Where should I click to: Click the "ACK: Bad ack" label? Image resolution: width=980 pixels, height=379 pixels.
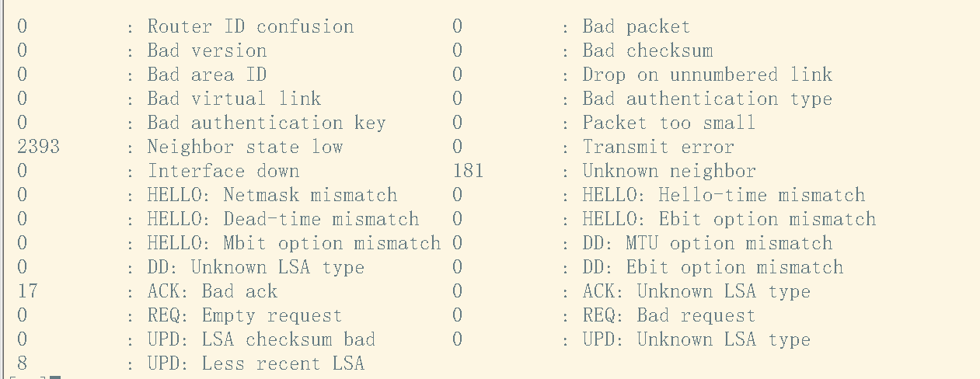212,291
